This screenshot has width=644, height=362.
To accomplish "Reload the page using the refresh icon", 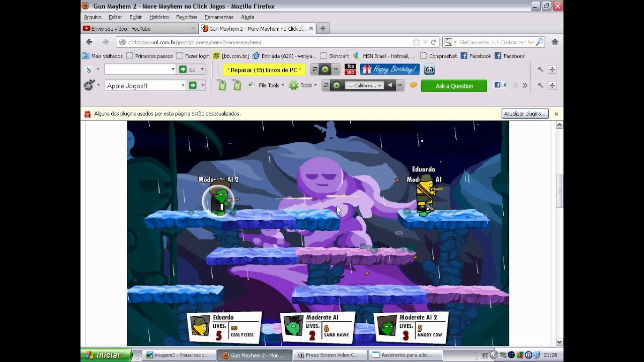I will point(434,42).
